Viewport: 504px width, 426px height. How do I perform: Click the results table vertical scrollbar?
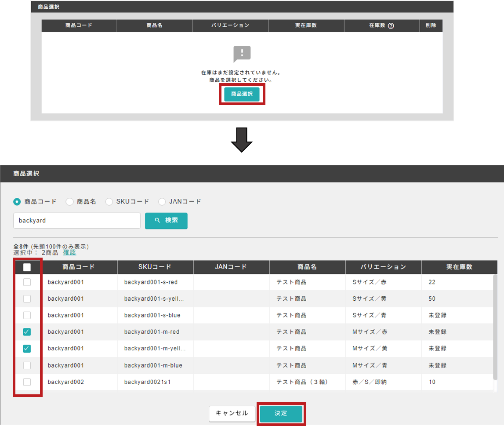pos(495,328)
